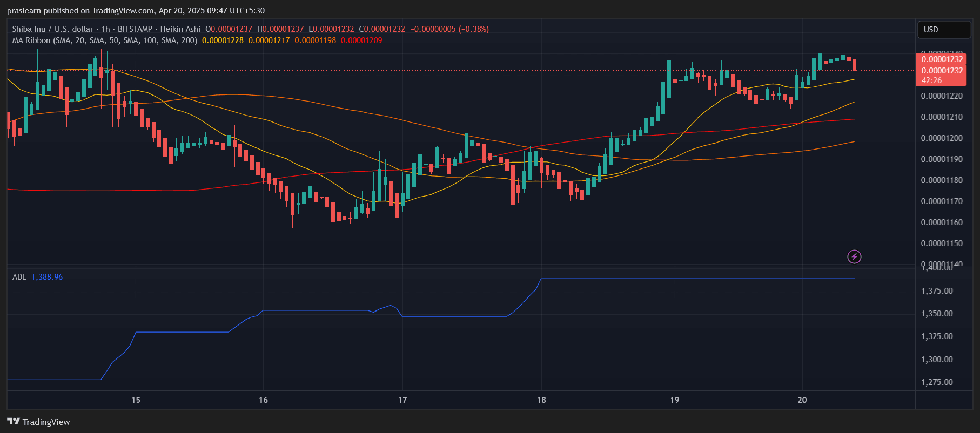This screenshot has width=980, height=433.
Task: Click the SMA 100 value 0.00001198
Action: coord(315,40)
